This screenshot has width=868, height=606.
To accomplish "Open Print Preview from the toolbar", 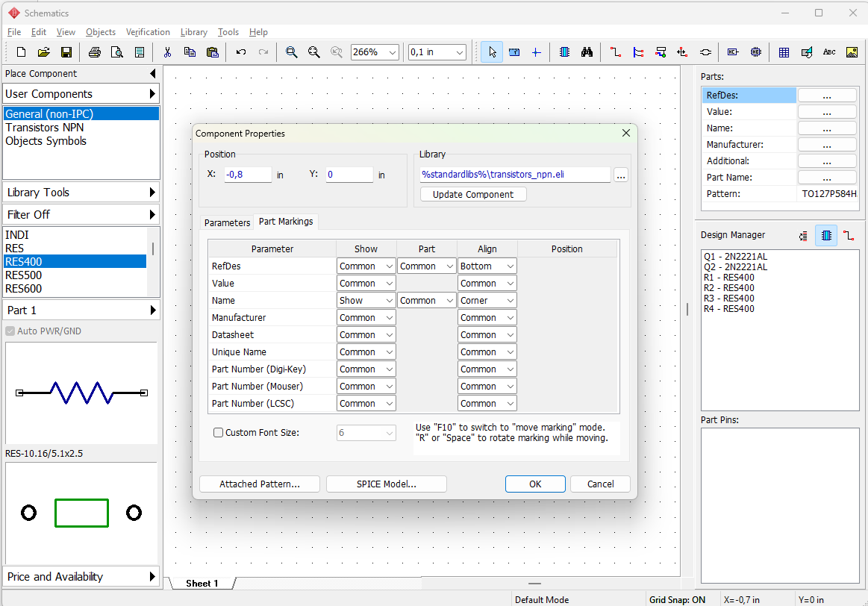I will [x=117, y=52].
